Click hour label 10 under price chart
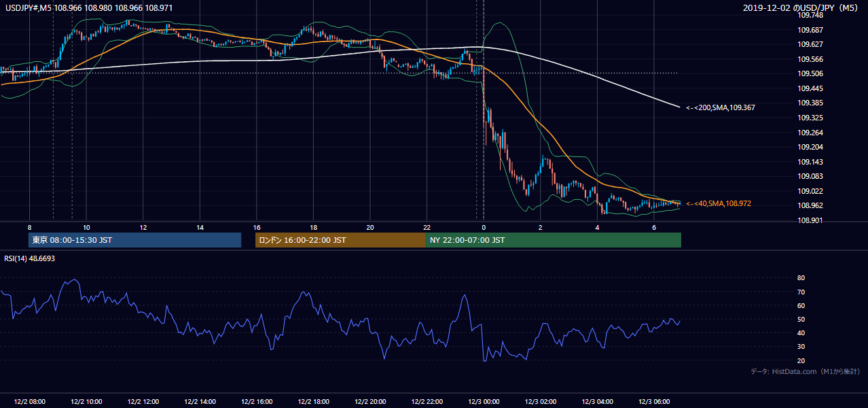Image resolution: width=868 pixels, height=408 pixels. pyautogui.click(x=86, y=227)
